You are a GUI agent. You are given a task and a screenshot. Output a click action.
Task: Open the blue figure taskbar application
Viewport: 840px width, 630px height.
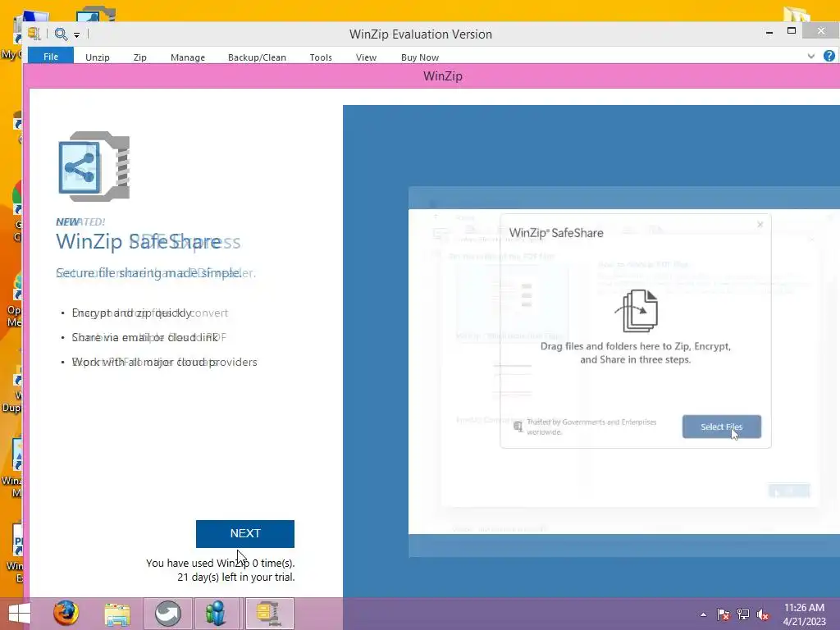216,614
